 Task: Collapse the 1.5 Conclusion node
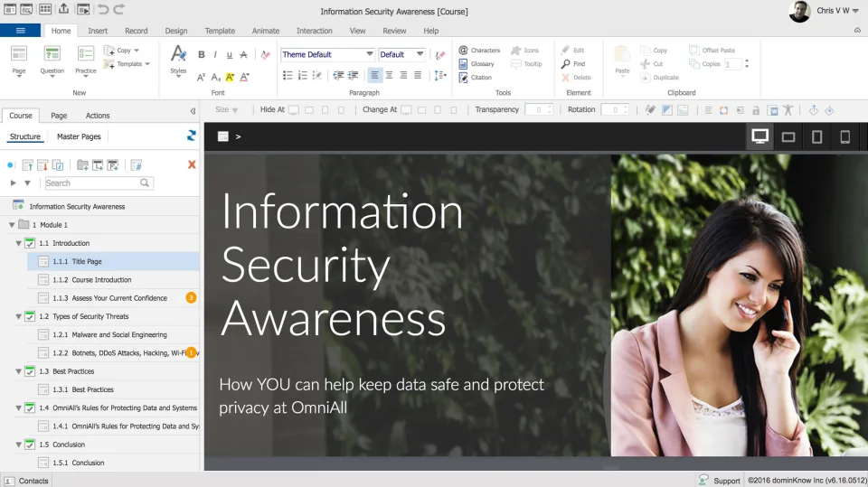click(x=18, y=445)
